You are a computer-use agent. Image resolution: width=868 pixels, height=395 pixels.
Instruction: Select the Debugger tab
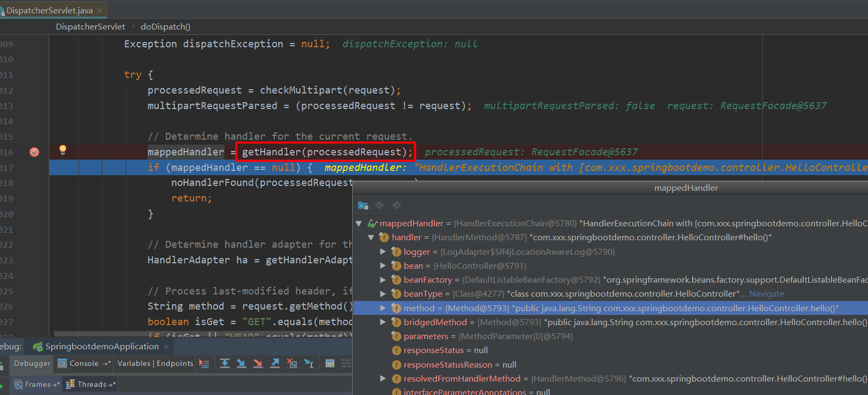(32, 364)
